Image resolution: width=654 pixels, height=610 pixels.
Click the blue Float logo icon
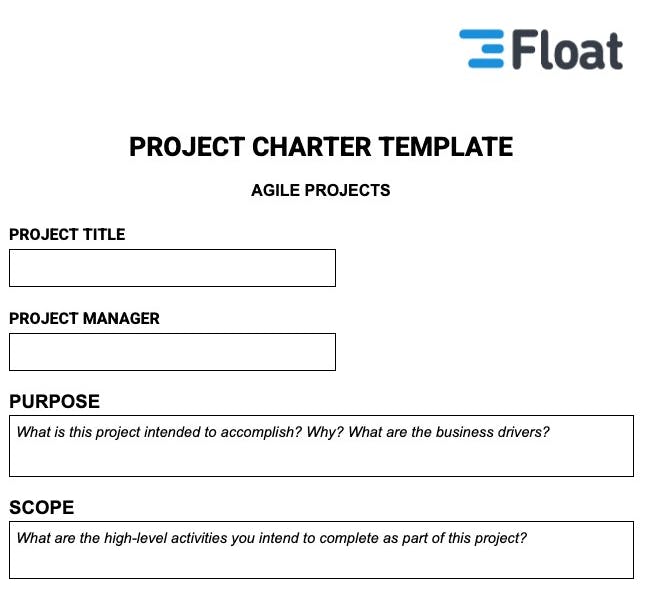(482, 49)
